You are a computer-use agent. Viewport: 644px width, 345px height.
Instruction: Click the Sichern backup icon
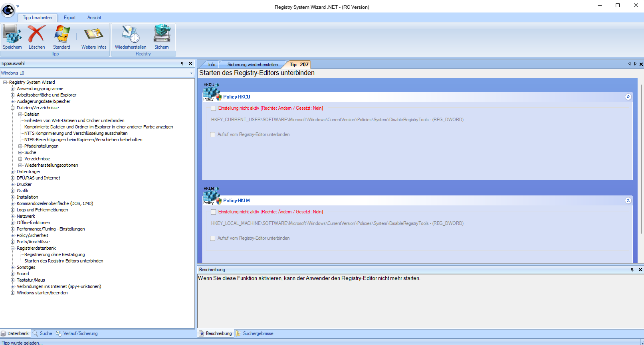(162, 34)
